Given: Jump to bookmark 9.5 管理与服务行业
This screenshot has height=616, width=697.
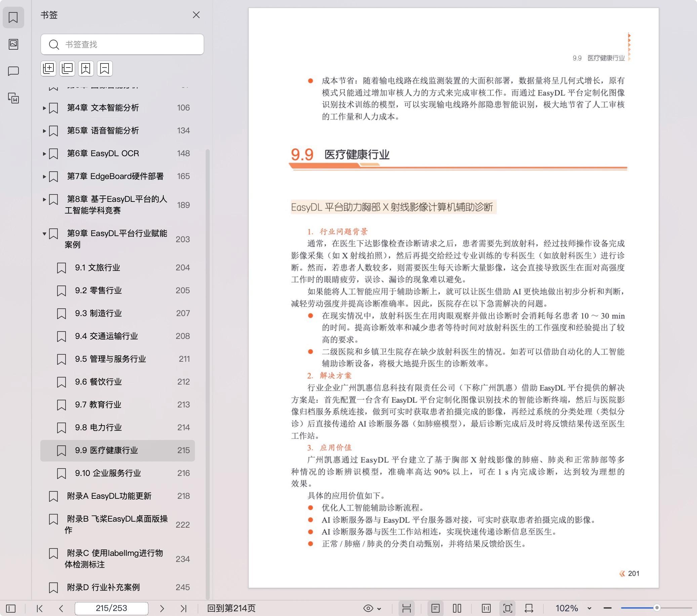Looking at the screenshot, I should click(x=111, y=359).
